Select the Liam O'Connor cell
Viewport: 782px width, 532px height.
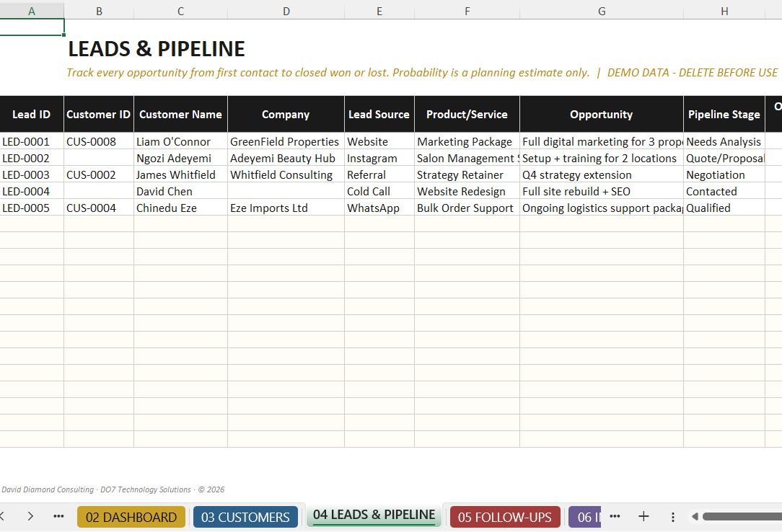coord(180,141)
